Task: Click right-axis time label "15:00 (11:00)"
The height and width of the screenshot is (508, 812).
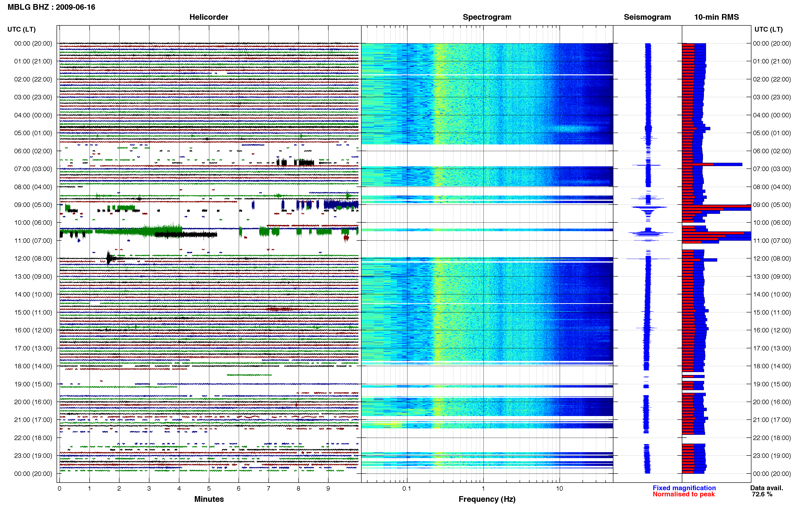Action: point(772,312)
